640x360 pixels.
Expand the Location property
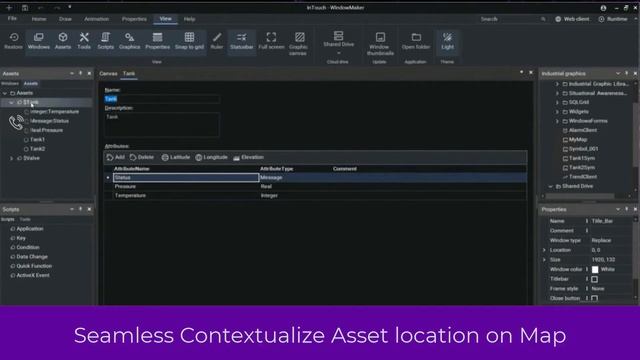tap(544, 250)
